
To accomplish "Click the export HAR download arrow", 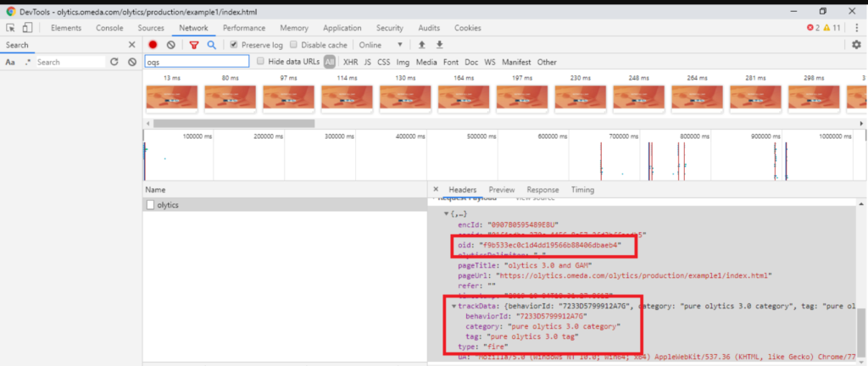I will click(x=440, y=45).
